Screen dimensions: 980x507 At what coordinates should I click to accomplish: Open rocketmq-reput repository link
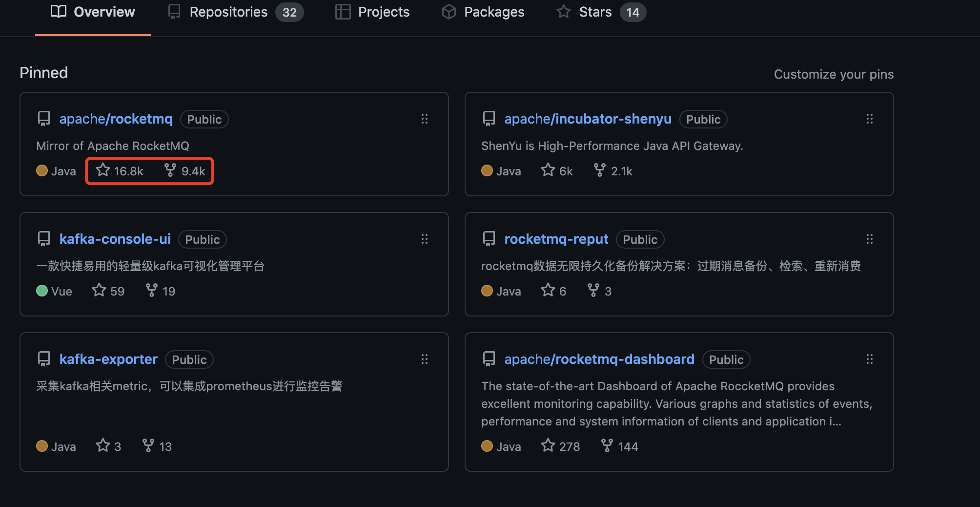click(x=556, y=239)
